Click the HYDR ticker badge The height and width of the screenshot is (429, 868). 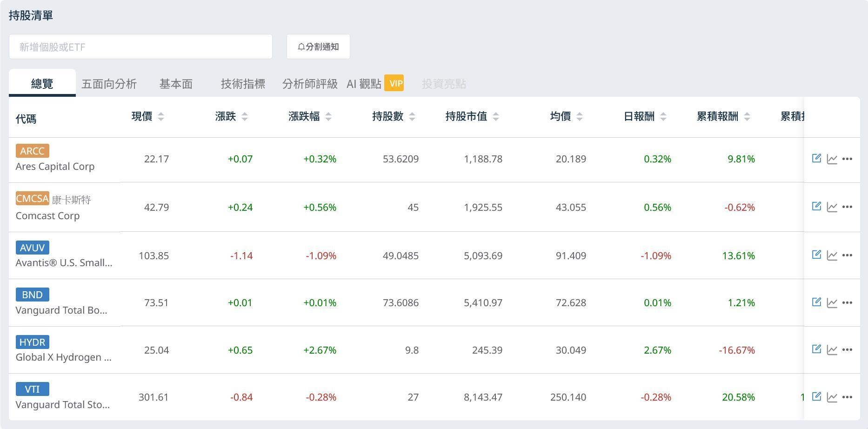click(32, 342)
